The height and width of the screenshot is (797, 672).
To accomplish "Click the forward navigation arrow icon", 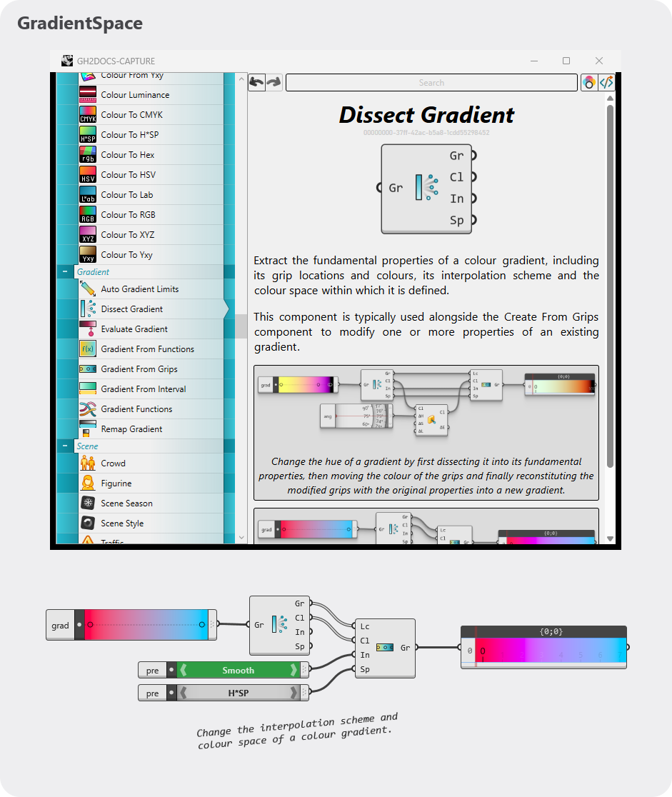I will [x=274, y=82].
